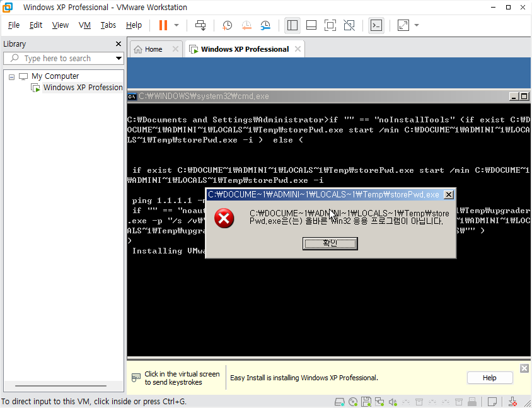Dismiss the Easy Install notification bar
The height and width of the screenshot is (408, 532).
[524, 368]
